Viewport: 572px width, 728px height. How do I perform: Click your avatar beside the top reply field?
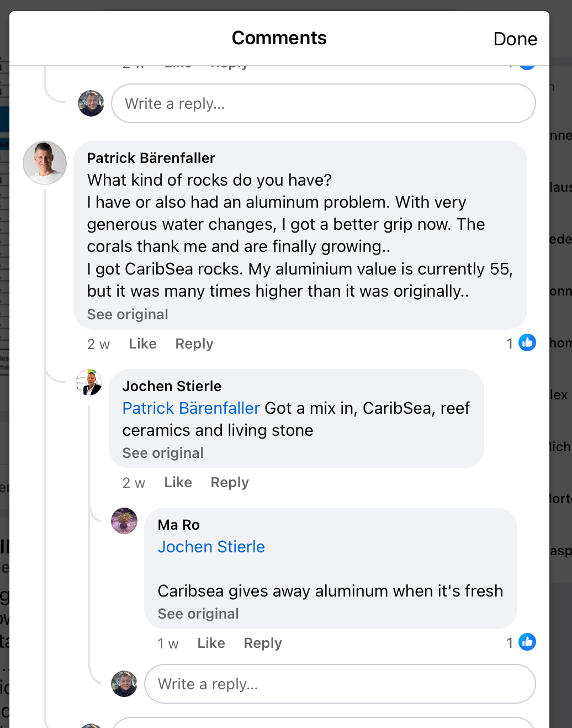[x=91, y=103]
